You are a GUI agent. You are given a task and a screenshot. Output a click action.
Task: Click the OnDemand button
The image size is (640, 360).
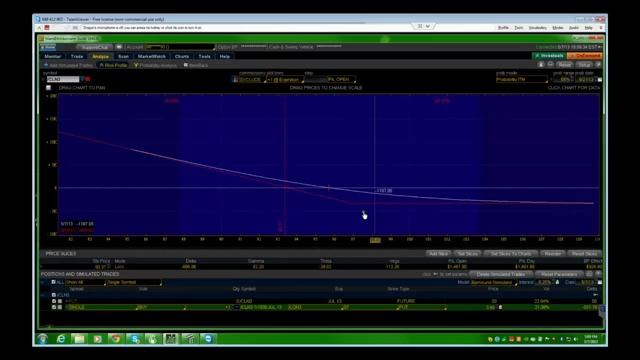coord(585,56)
